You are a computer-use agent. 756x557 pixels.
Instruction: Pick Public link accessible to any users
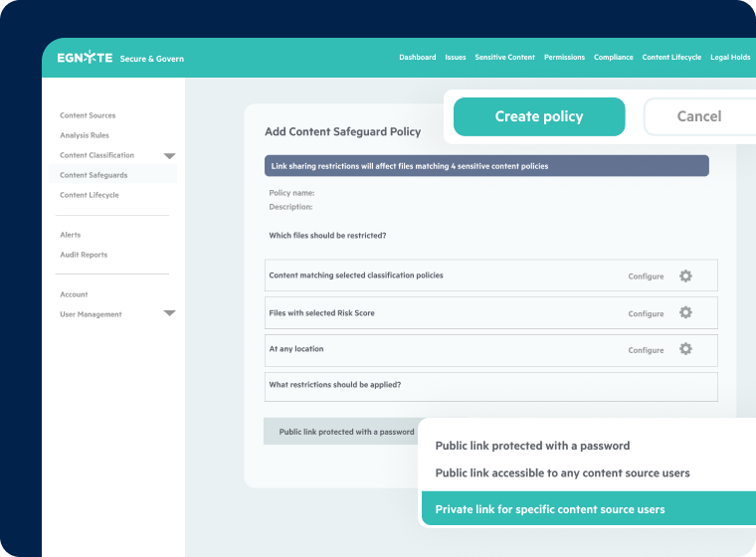pos(562,472)
